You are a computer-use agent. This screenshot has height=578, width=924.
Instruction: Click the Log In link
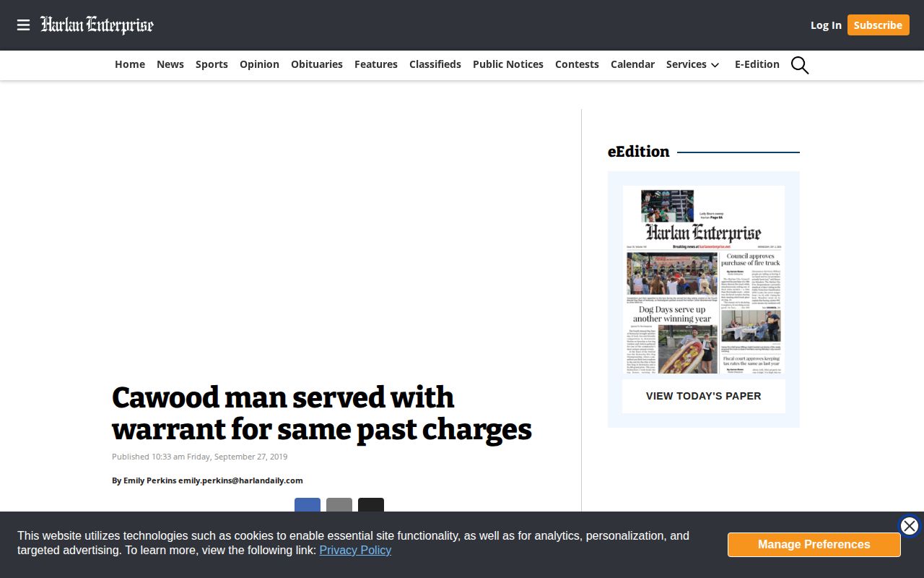coord(826,25)
